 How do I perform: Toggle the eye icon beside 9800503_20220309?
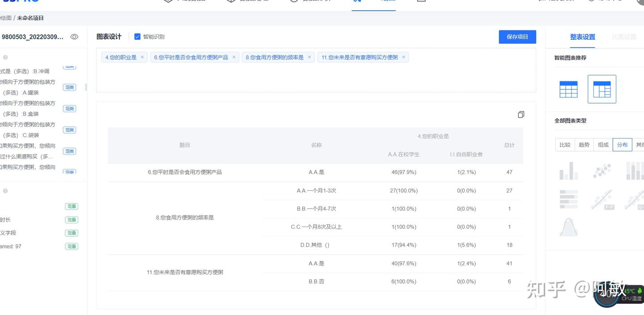(x=74, y=37)
